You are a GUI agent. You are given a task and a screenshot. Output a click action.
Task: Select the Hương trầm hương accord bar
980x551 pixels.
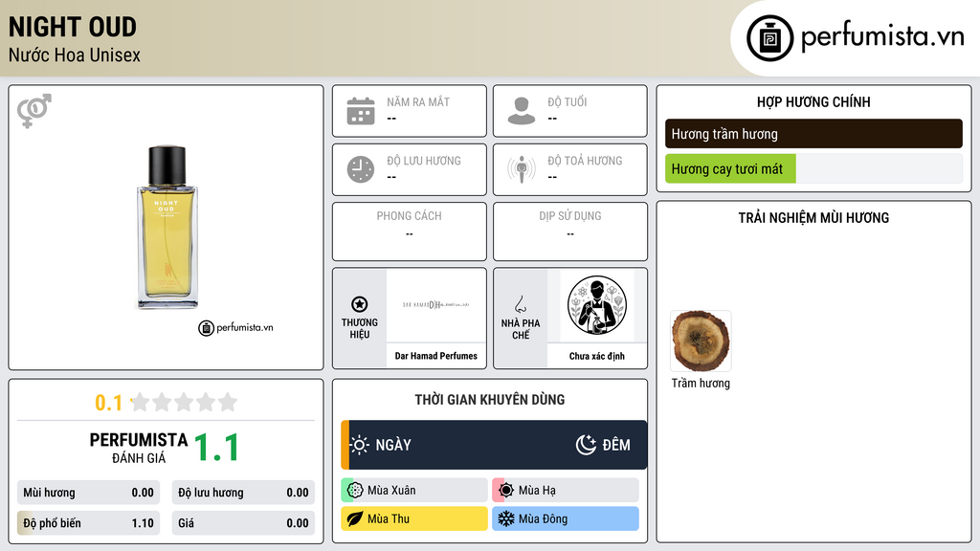click(813, 134)
